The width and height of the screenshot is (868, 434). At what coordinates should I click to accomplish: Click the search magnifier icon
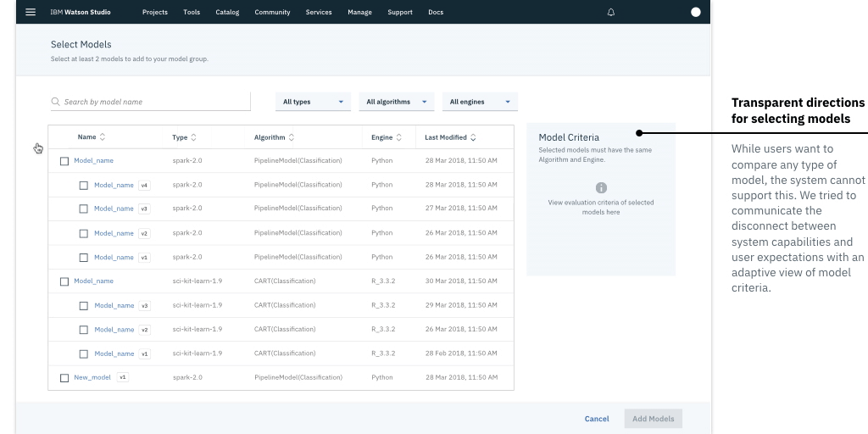click(x=55, y=102)
